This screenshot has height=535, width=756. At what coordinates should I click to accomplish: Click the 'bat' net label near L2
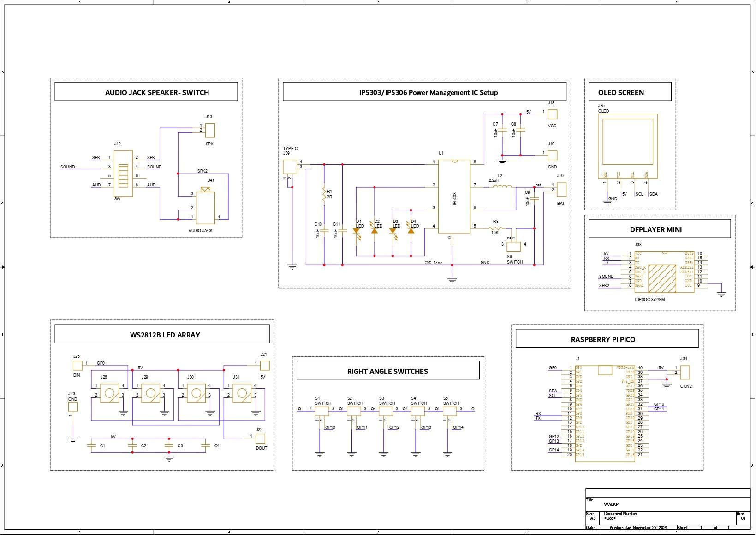538,185
